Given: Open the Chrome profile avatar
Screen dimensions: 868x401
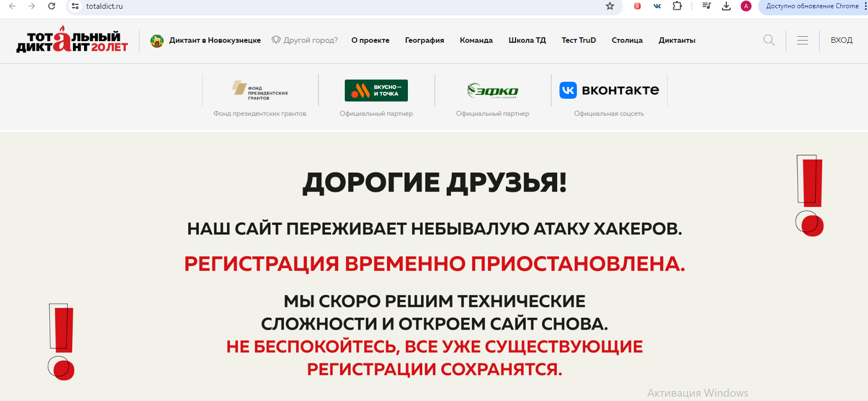Looking at the screenshot, I should click(x=746, y=6).
